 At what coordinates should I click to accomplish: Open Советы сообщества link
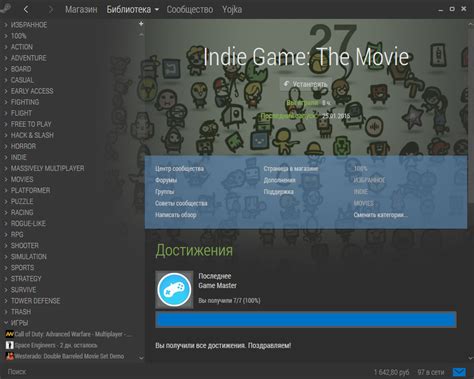tap(181, 203)
